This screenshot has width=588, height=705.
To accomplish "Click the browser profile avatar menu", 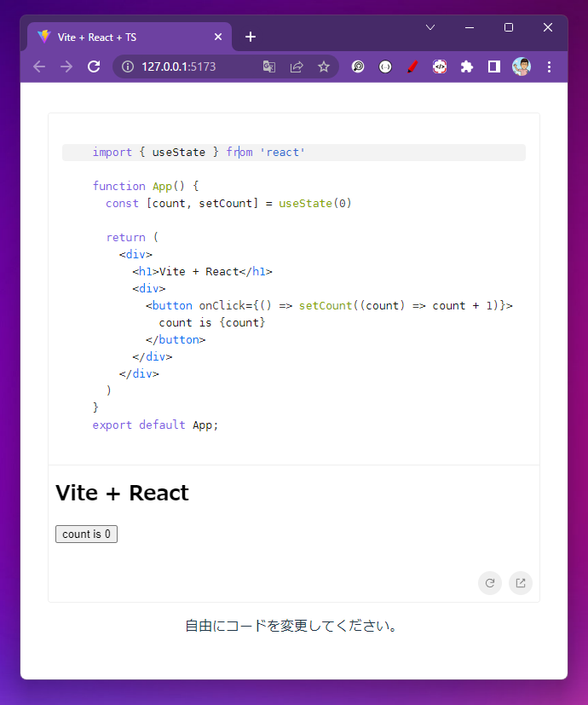I will (522, 66).
